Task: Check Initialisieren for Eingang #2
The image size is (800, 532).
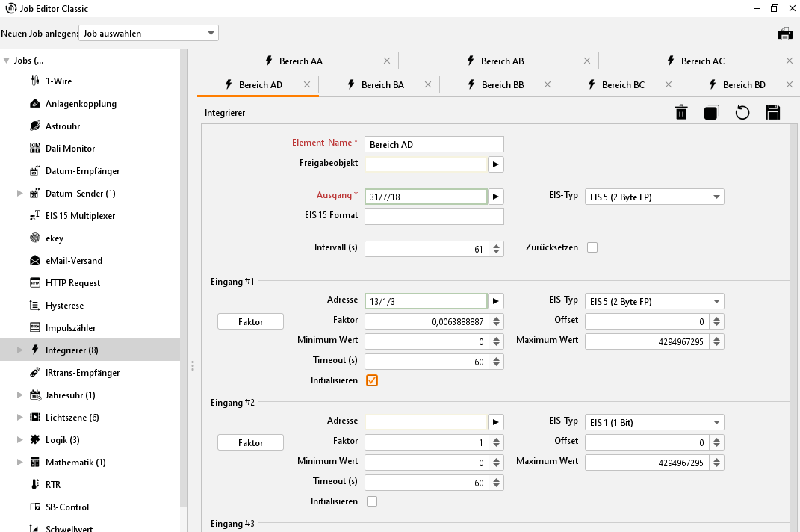Action: pyautogui.click(x=372, y=501)
